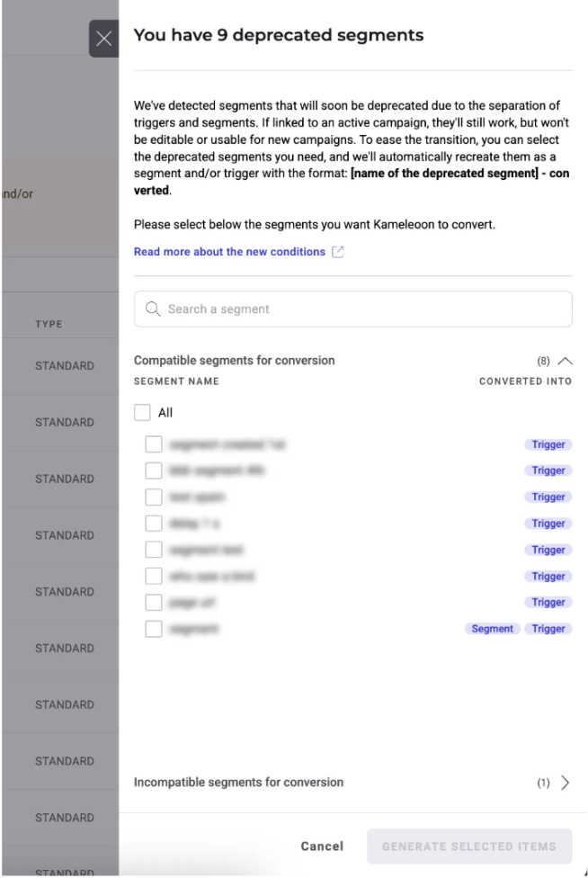Image resolution: width=588 pixels, height=878 pixels.
Task: Open external link icon beside Read more
Action: coord(338,252)
